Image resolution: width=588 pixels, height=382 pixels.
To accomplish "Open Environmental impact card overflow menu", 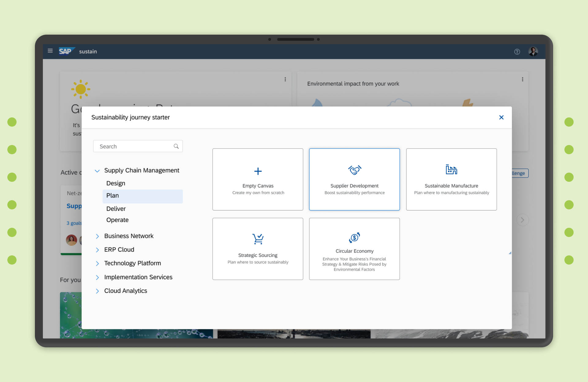I will [522, 79].
